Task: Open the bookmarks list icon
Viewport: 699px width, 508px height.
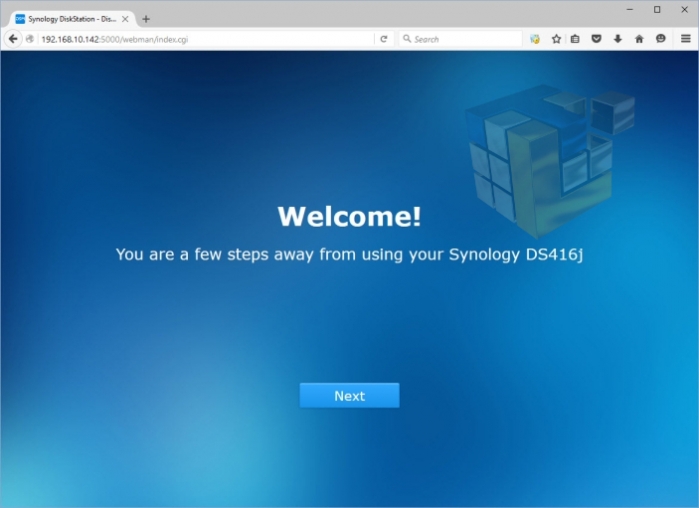Action: pos(575,39)
